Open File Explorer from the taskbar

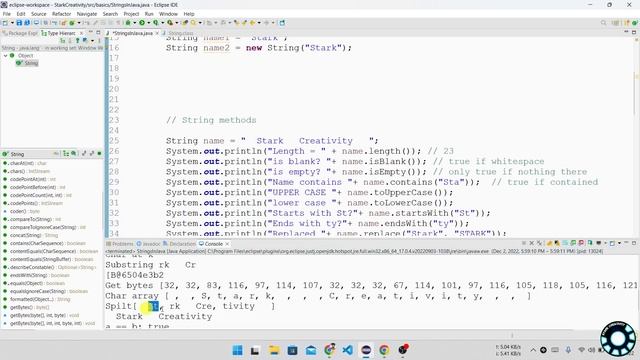274,350
